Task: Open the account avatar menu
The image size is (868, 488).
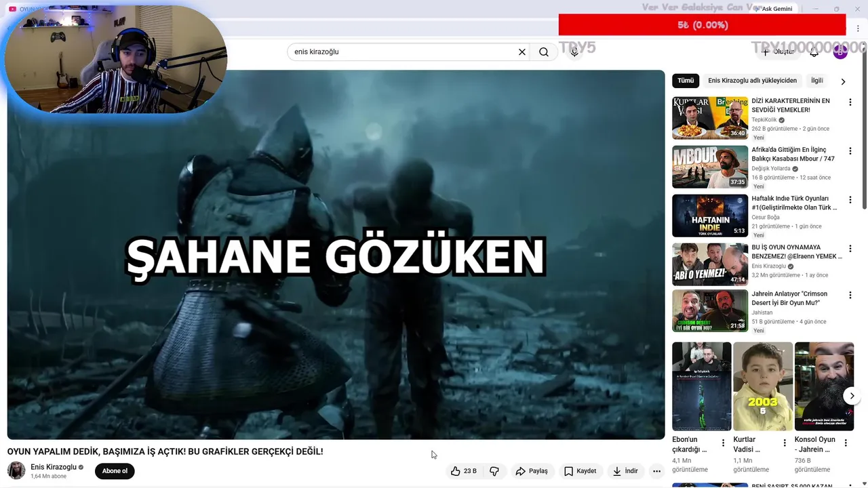Action: point(840,52)
